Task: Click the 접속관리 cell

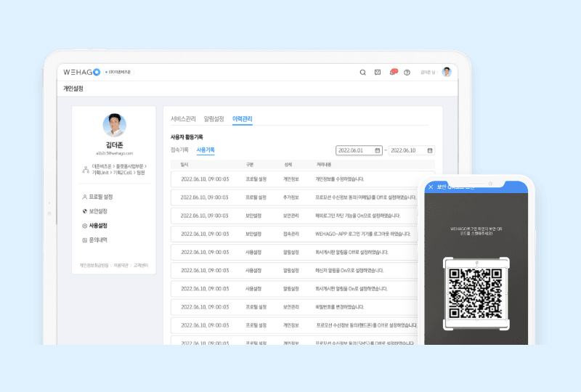Action: (291, 234)
